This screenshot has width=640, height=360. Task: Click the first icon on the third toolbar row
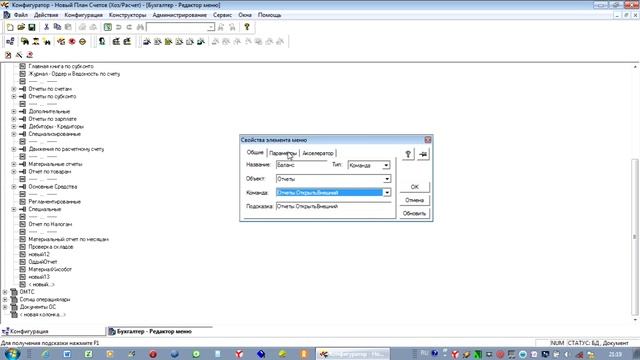point(8,55)
